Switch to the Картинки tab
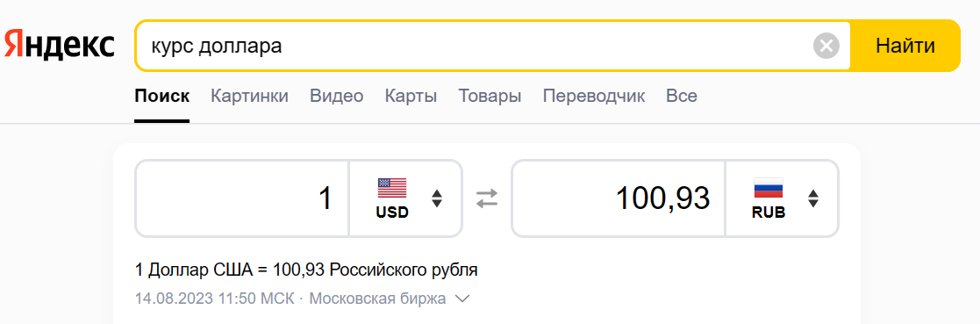The width and height of the screenshot is (980, 324). (249, 97)
